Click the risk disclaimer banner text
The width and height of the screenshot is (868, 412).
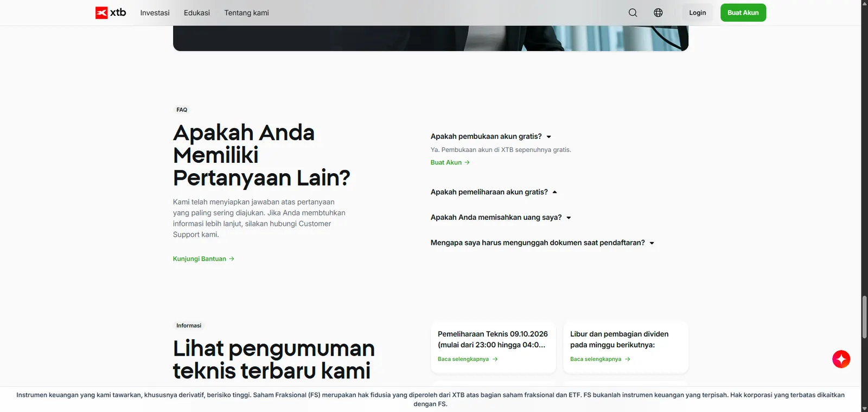point(430,399)
